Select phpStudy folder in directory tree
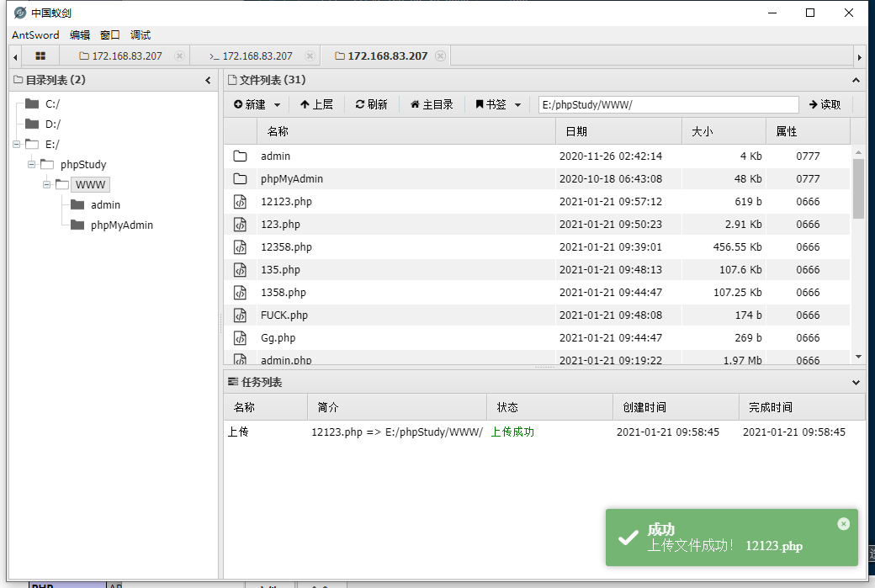This screenshot has width=875, height=588. (x=83, y=165)
